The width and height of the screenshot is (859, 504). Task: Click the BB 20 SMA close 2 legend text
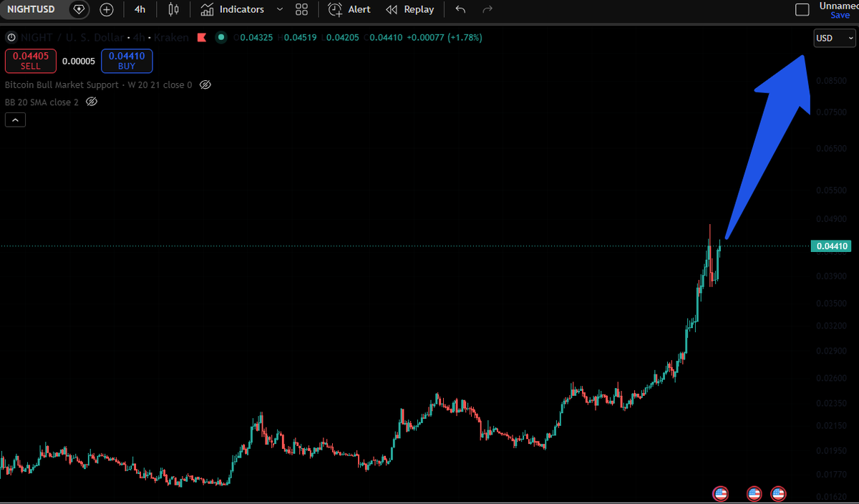coord(42,102)
